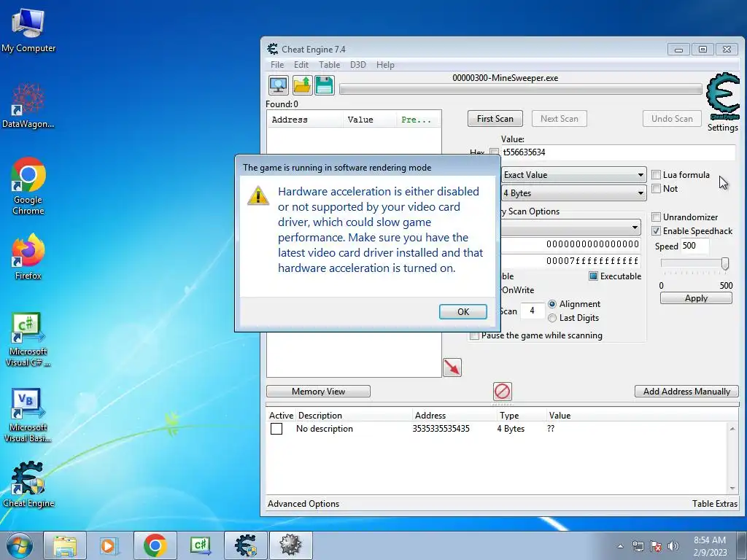Image resolution: width=747 pixels, height=560 pixels.
Task: Open the DataWagon desktop shortcut
Action: click(x=28, y=106)
